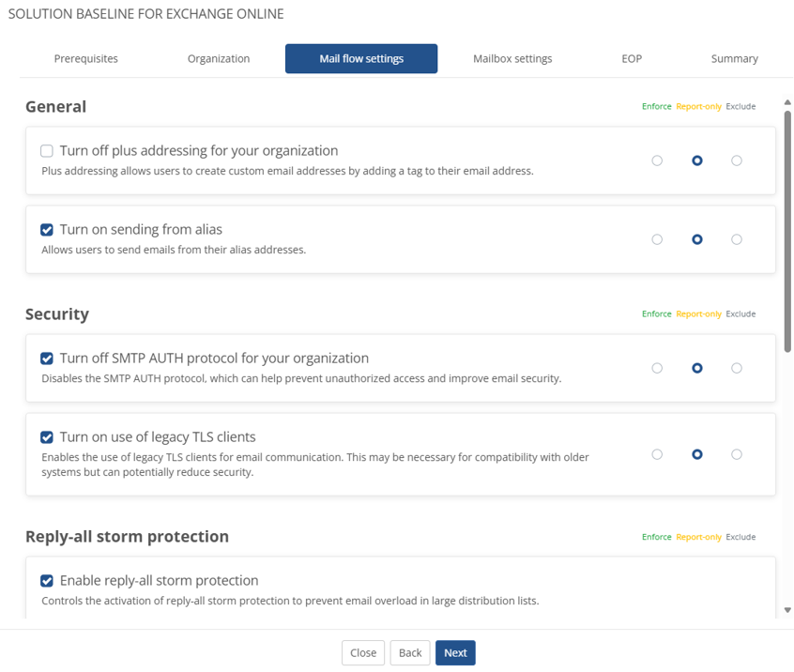This screenshot has height=672, width=794.
Task: Set sending from alias to Exclude
Action: [x=737, y=239]
